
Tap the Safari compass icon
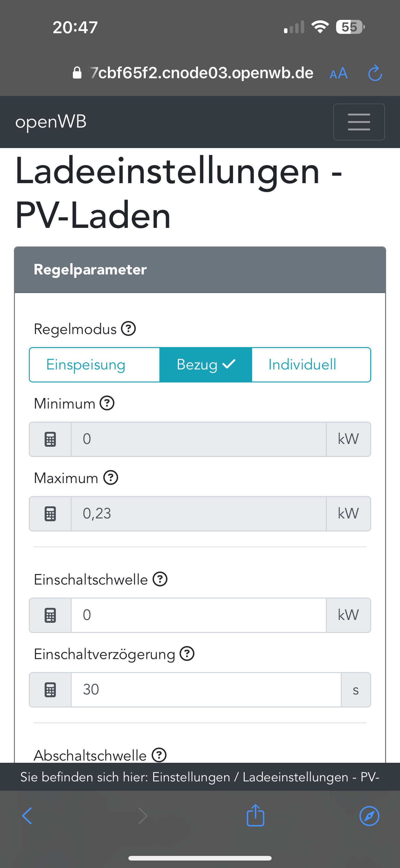(369, 816)
